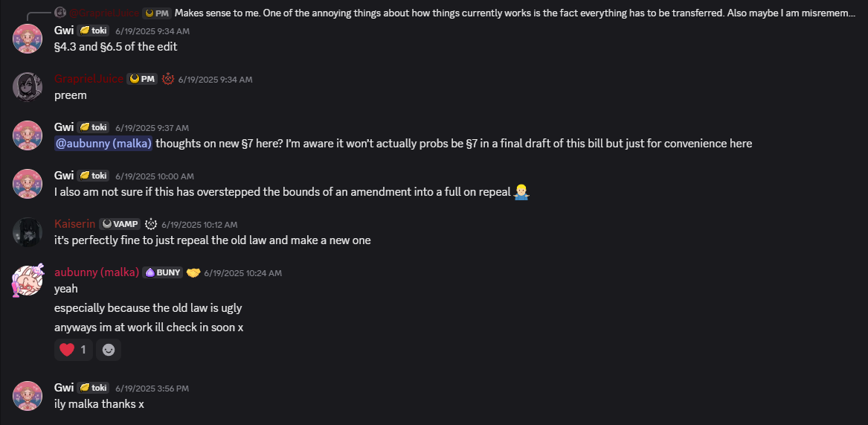
Task: Click Kaiserin's dark avatar
Action: [x=27, y=232]
